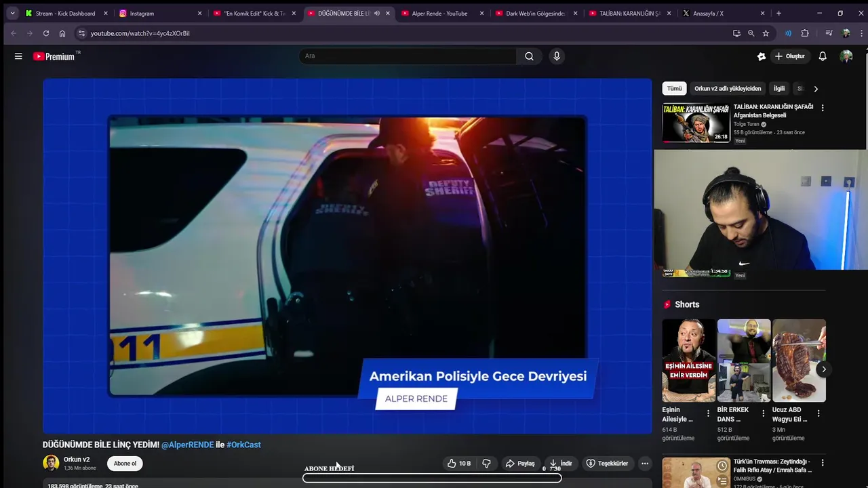Click the youtube.com address bar URL
The image size is (868, 488).
(140, 33)
